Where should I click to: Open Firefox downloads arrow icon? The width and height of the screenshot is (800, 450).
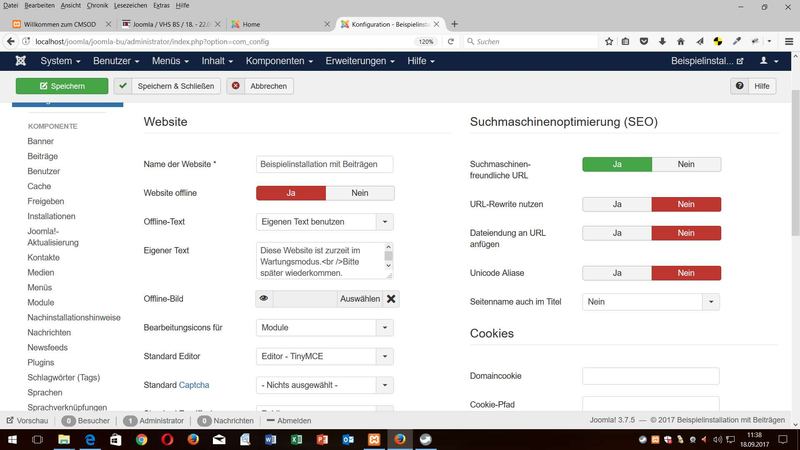click(662, 41)
